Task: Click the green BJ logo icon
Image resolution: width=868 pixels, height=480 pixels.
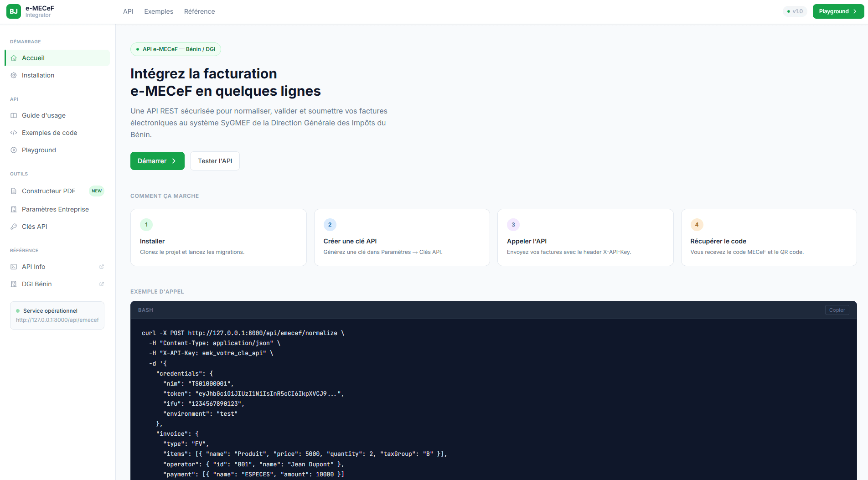Action: pyautogui.click(x=14, y=11)
